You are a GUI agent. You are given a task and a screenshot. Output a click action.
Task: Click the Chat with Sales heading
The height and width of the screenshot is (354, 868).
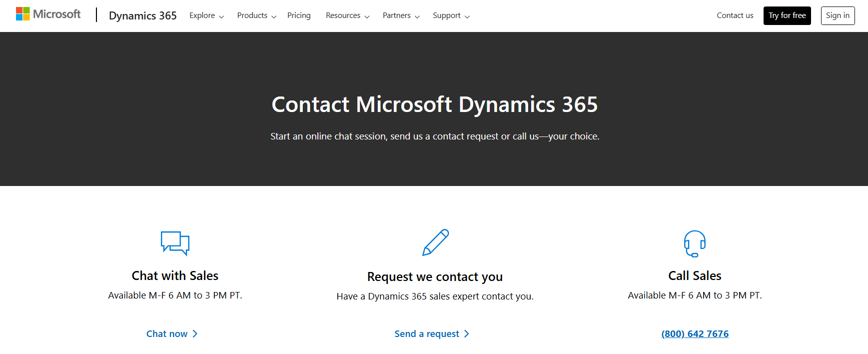click(x=175, y=275)
